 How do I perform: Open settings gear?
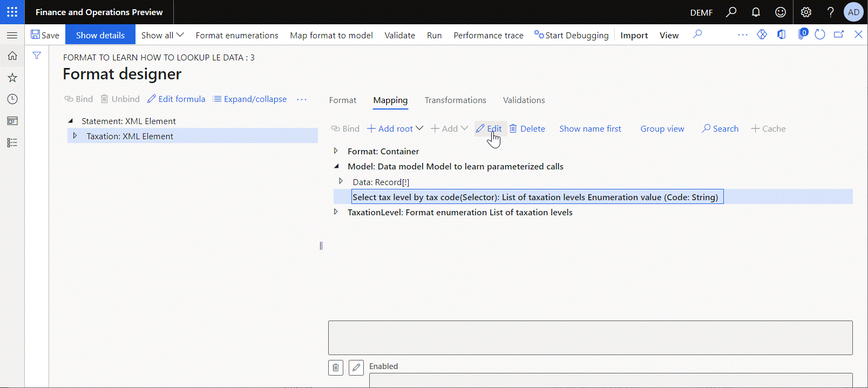[806, 12]
